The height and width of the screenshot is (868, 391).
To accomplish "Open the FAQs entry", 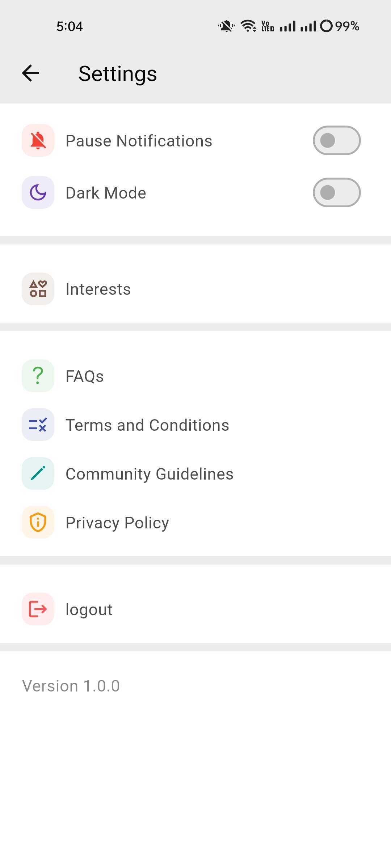I will click(85, 376).
